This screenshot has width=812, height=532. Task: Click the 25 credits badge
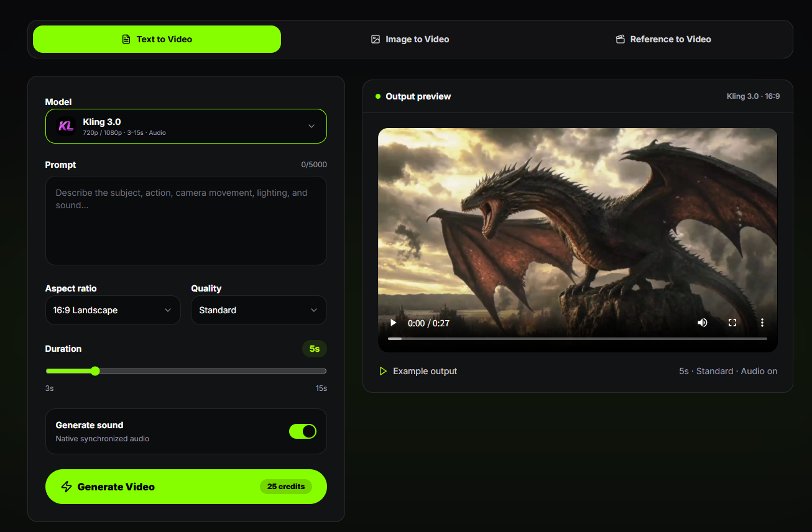tap(286, 487)
